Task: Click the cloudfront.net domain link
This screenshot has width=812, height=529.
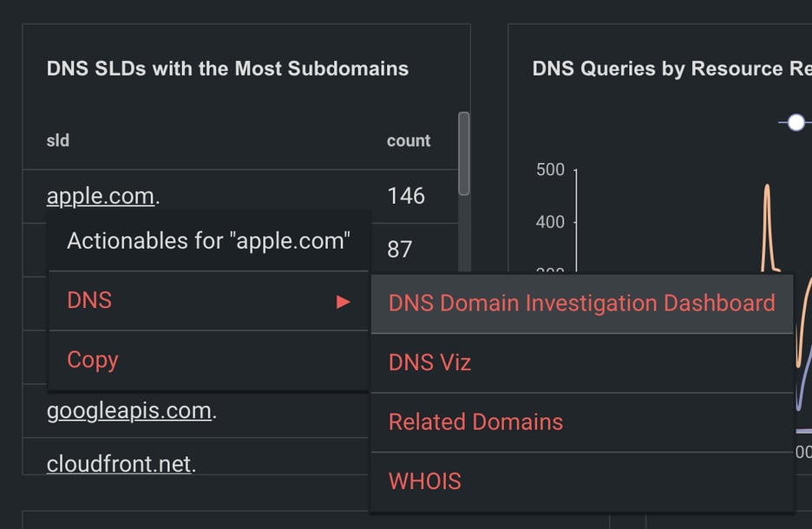Action: (119, 464)
